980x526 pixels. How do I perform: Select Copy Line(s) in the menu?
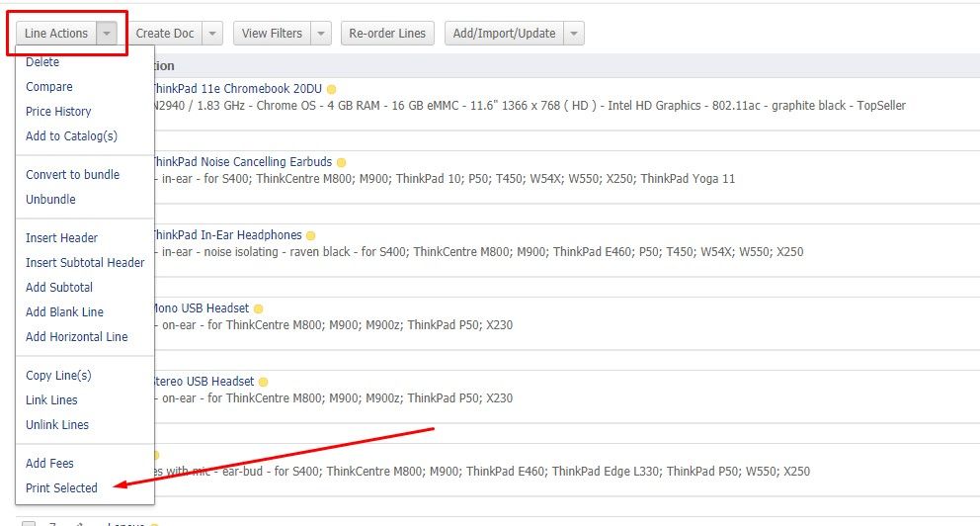pos(58,376)
